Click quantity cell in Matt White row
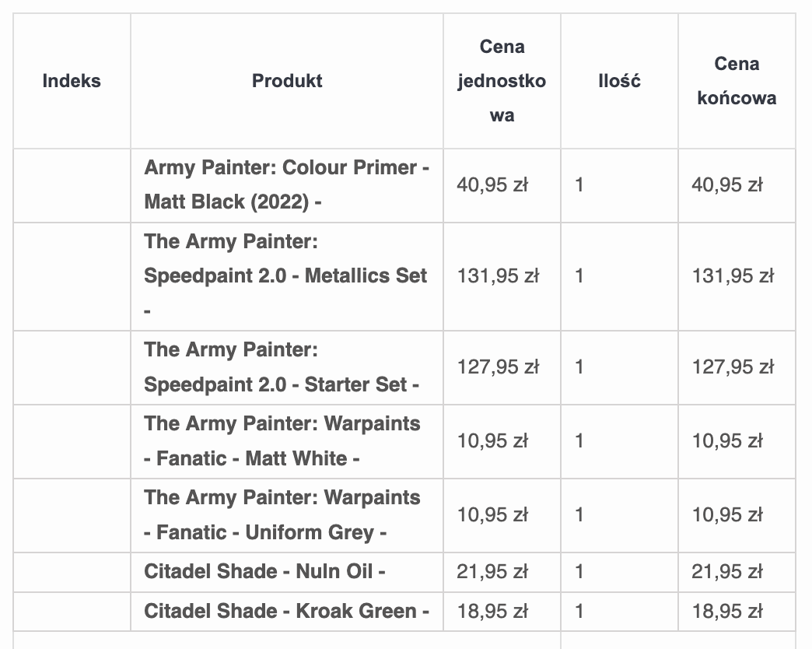This screenshot has height=649, width=812. [x=579, y=441]
